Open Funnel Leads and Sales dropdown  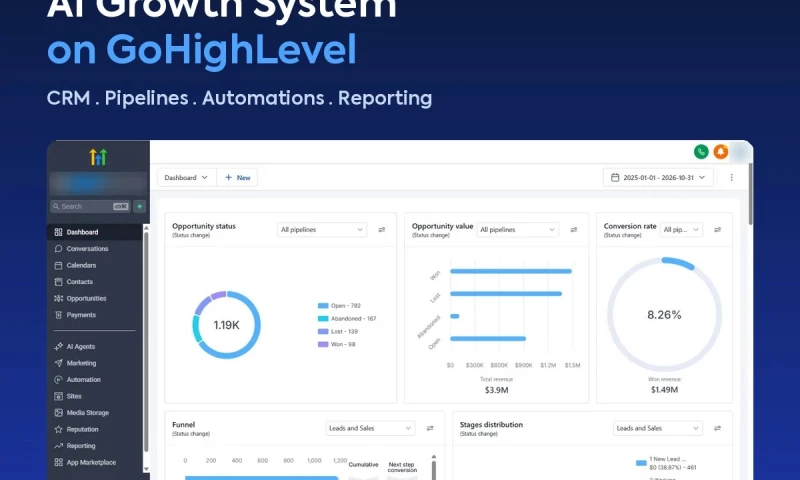click(370, 428)
